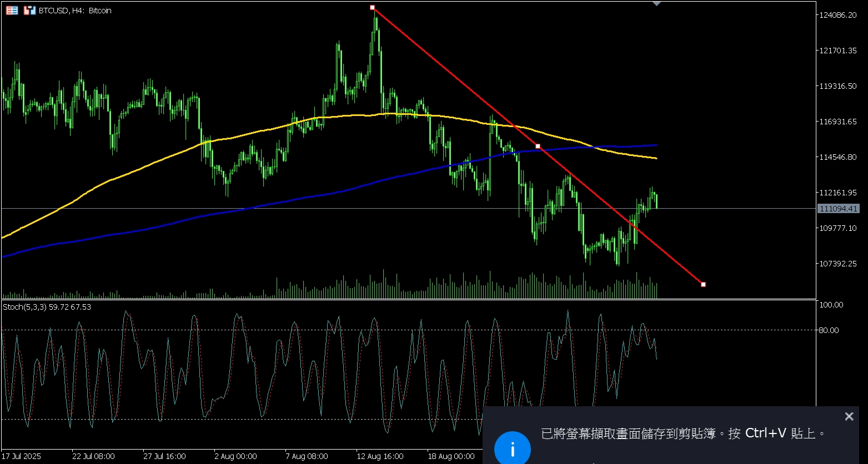Click the notification message mentioning Ctrl+V
Screen dimensions: 868x464
[x=684, y=433]
